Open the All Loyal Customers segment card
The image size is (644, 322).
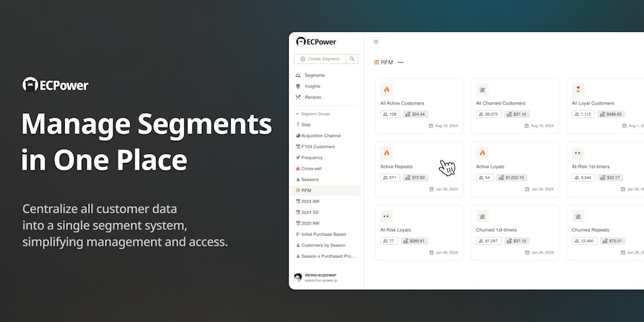(x=606, y=106)
